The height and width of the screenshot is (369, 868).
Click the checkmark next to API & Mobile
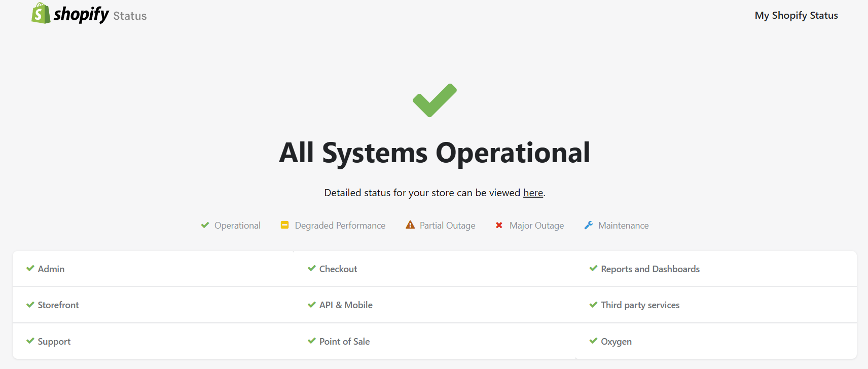pyautogui.click(x=312, y=305)
